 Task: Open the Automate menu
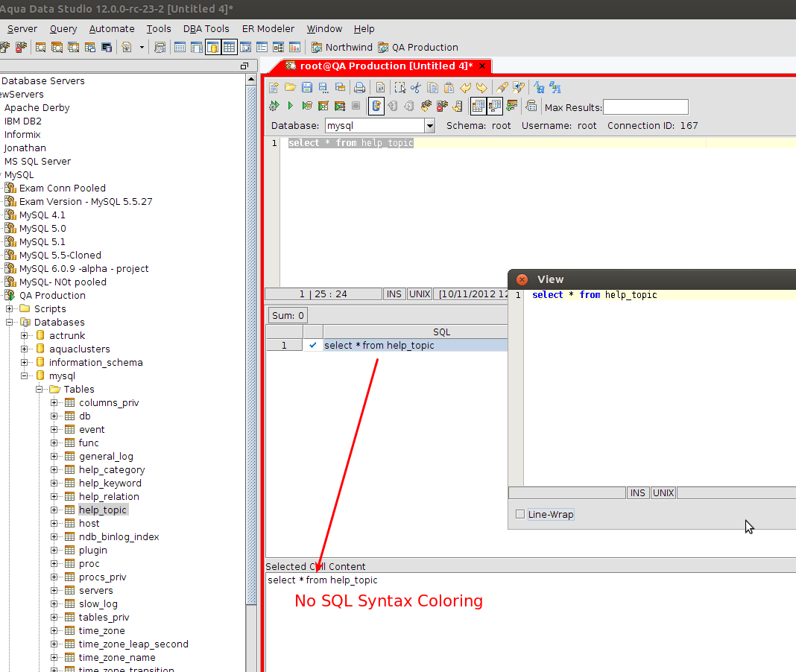tap(112, 29)
